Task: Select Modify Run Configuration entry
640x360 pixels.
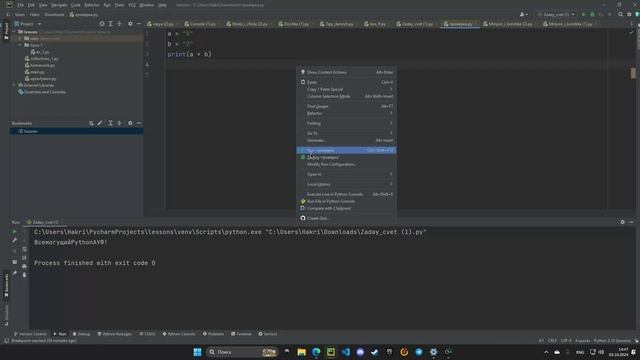Action: (x=346, y=164)
